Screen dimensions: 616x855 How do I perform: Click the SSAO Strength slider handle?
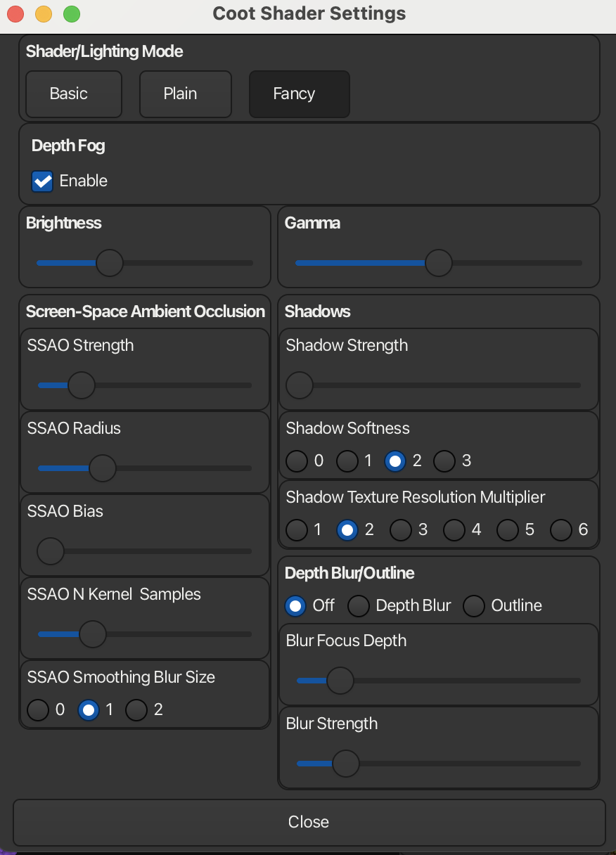pyautogui.click(x=82, y=385)
